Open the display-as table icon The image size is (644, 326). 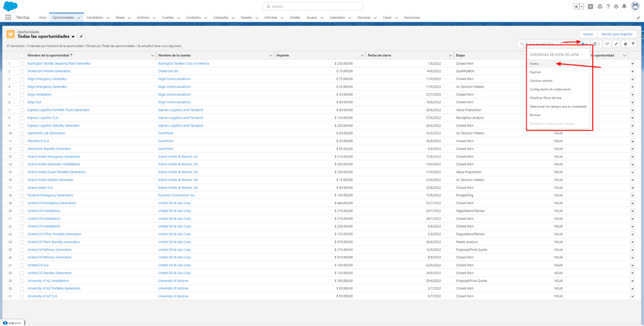[x=597, y=44]
